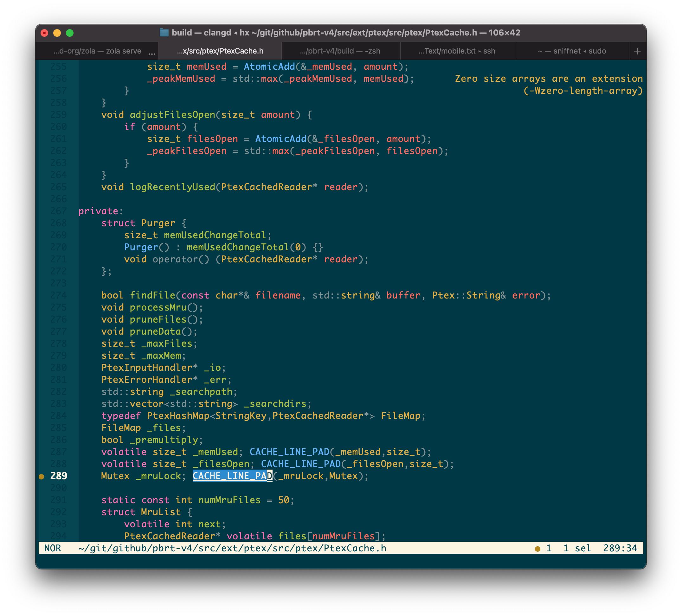The width and height of the screenshot is (682, 616).
Task: Click the 'private:' keyword
Action: 101,211
